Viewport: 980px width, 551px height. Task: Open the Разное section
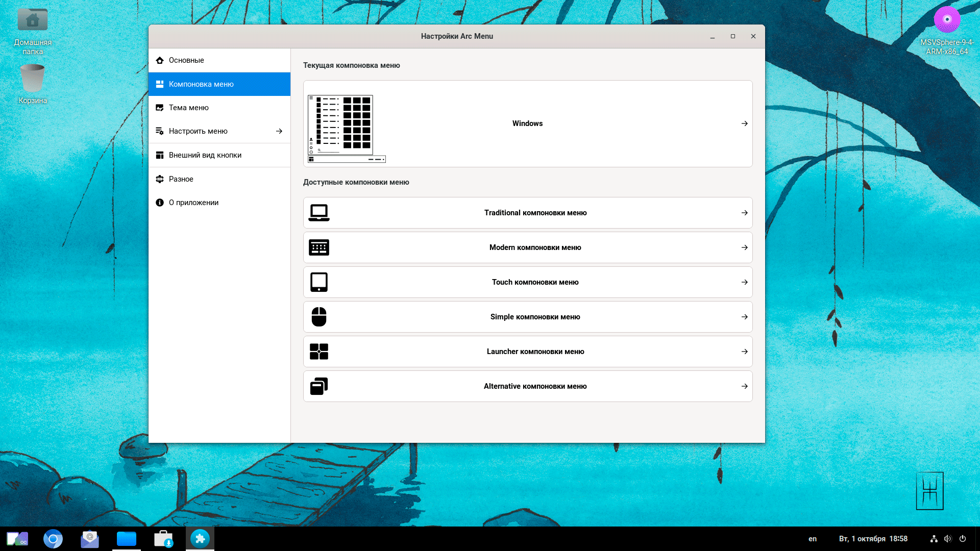(x=181, y=179)
